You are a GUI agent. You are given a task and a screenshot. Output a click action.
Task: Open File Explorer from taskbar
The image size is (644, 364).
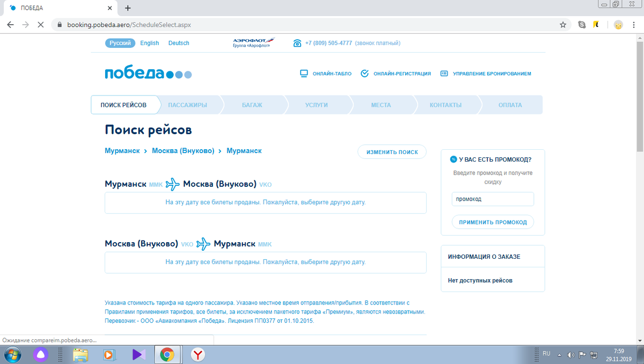click(x=80, y=354)
